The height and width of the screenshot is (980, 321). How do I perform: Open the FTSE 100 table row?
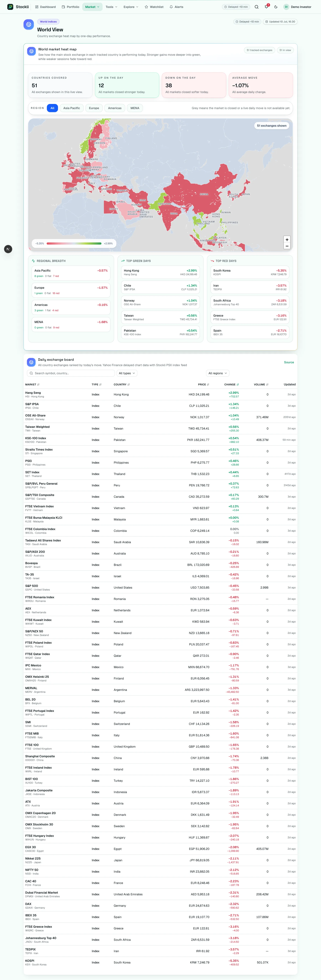point(160,746)
